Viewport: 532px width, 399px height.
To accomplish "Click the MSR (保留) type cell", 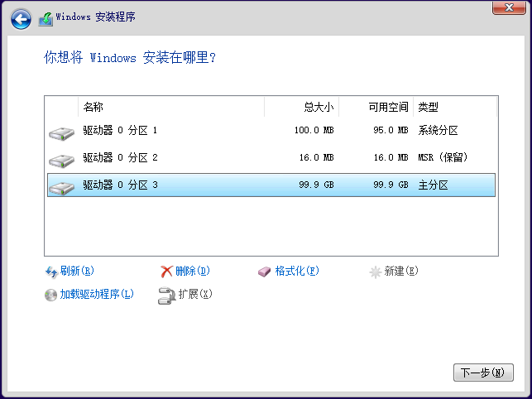I will [443, 157].
